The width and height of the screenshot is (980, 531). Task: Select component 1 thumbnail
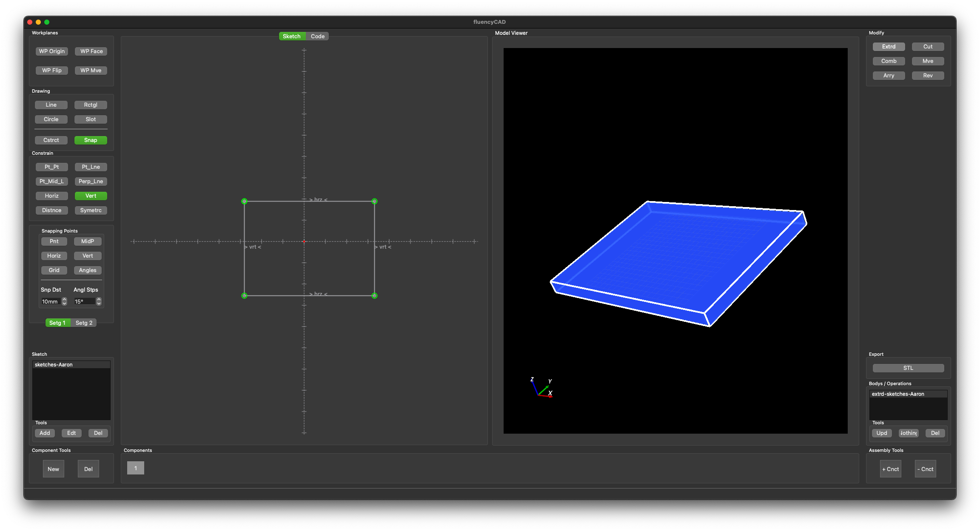(x=136, y=468)
